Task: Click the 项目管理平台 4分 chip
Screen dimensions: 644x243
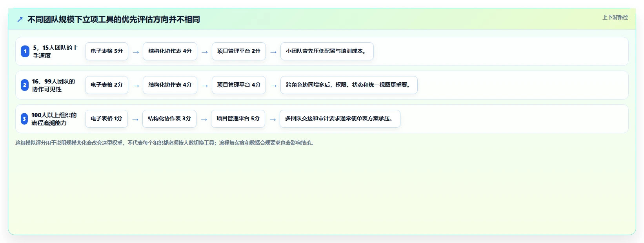Action: pos(239,85)
